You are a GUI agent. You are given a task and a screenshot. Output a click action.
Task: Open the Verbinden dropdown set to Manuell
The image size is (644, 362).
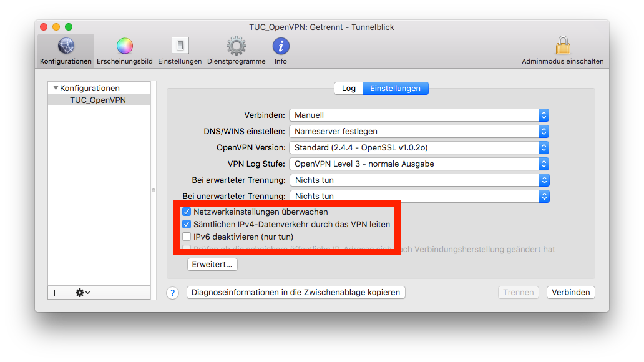tap(419, 115)
